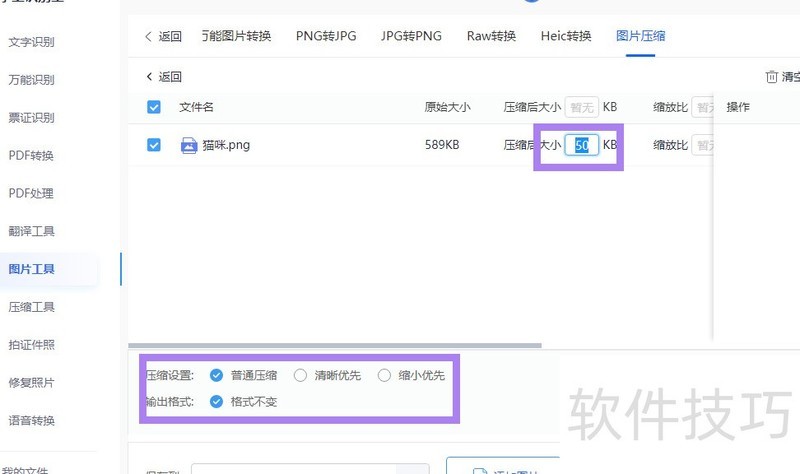
Task: Toggle the 格式不变 output format option
Action: [217, 402]
